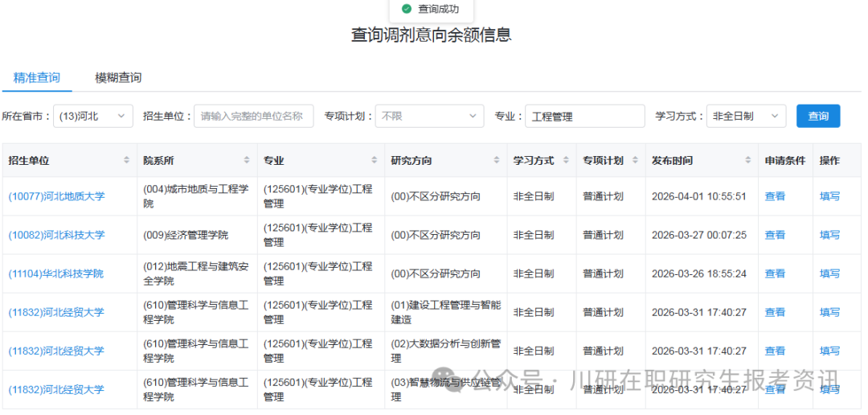Open the (10082)河北科技大学 link

coord(56,235)
